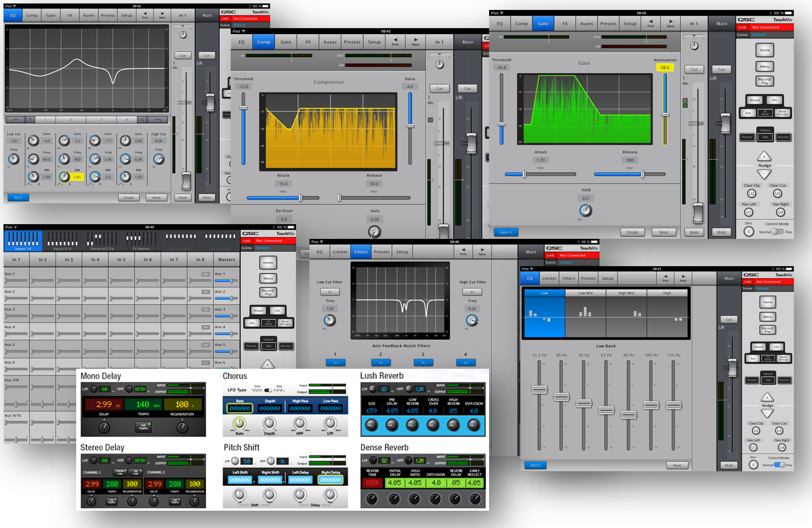Click the band 2 BW knob highlighted yellow
The image size is (812, 528).
[x=64, y=177]
